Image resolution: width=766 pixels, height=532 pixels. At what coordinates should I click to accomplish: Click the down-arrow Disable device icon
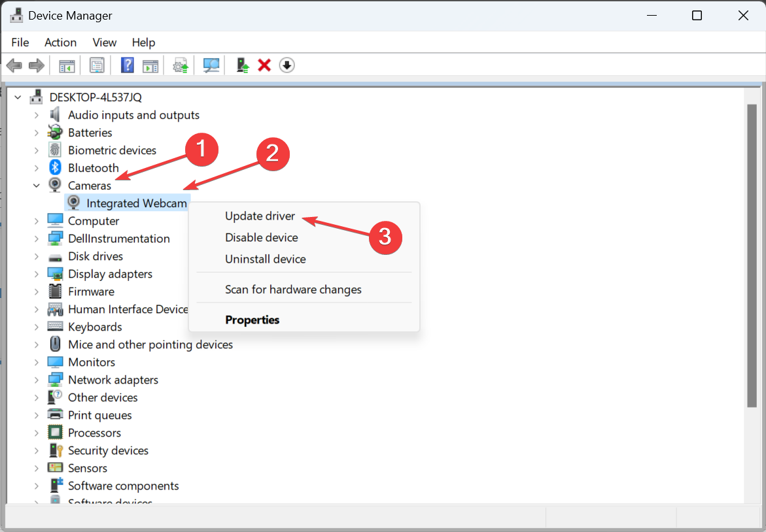click(x=287, y=65)
